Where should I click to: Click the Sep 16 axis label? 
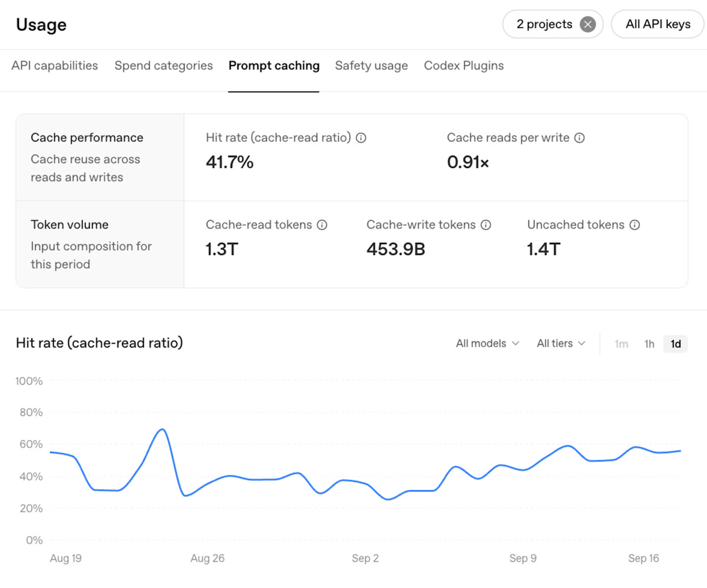(643, 559)
